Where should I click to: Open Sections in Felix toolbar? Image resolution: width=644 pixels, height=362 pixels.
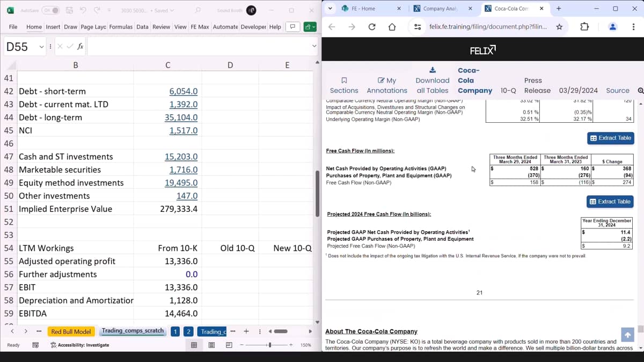pos(344,86)
